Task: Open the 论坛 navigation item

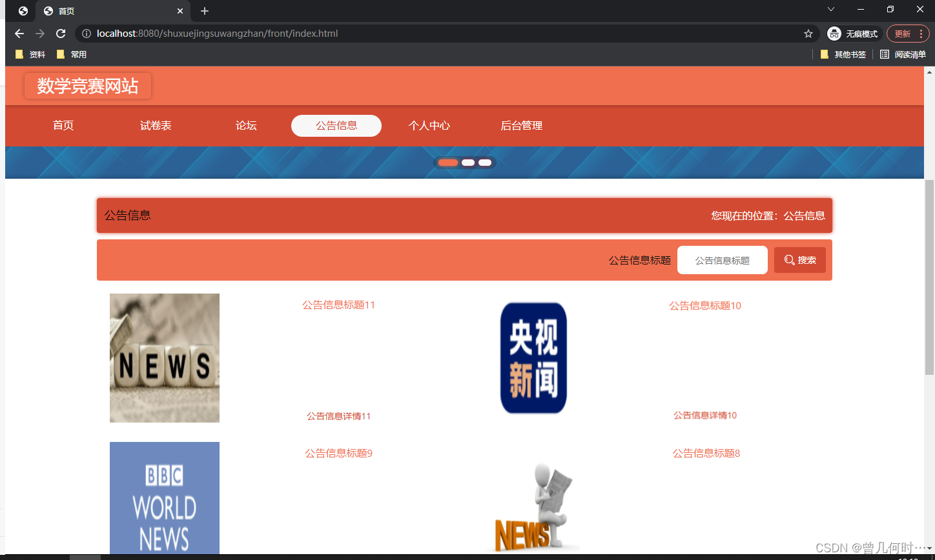Action: pyautogui.click(x=246, y=126)
